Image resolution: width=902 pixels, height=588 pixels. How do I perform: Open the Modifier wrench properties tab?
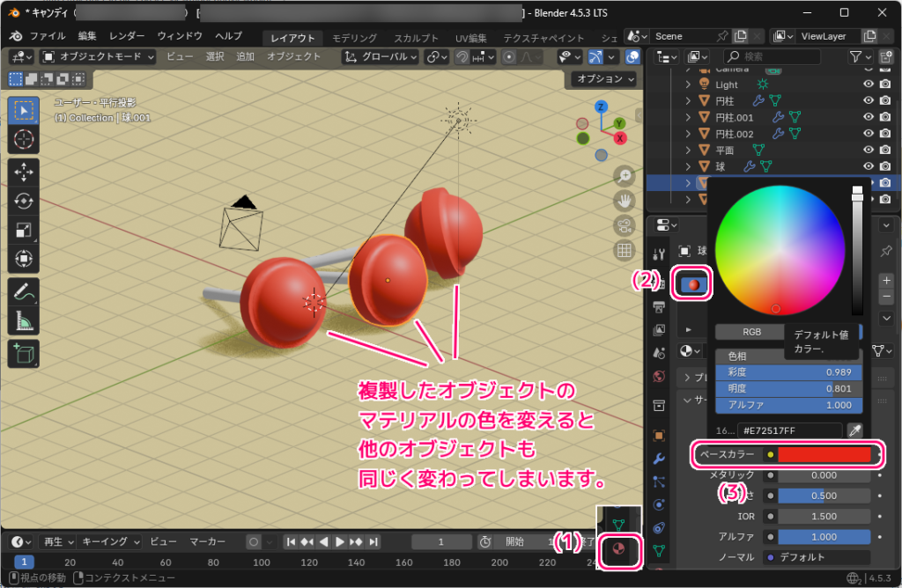pos(659,459)
